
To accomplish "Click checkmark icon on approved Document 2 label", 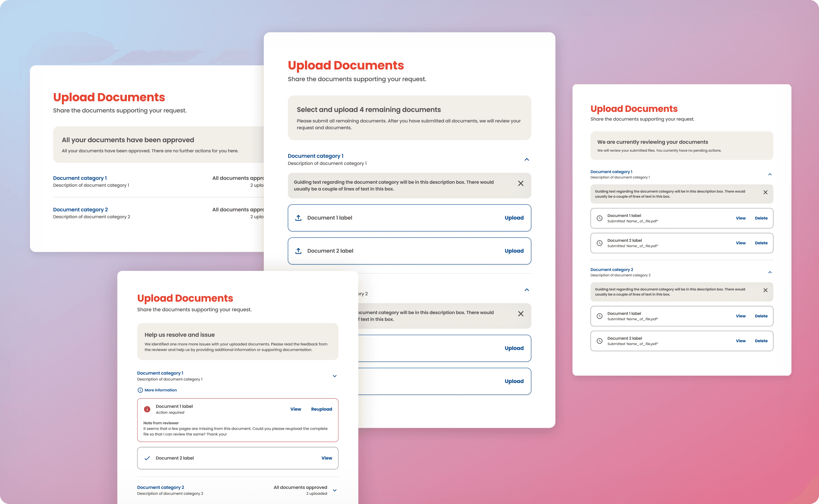I will click(147, 458).
